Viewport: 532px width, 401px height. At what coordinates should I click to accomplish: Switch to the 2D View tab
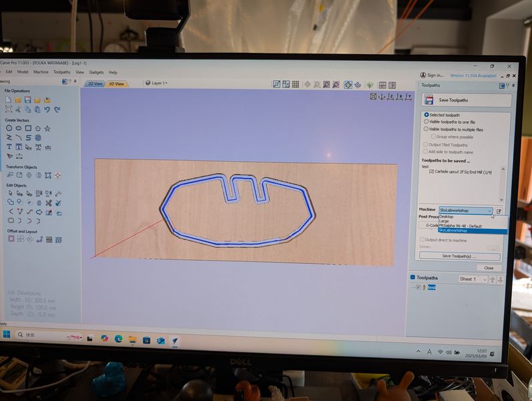[x=95, y=84]
